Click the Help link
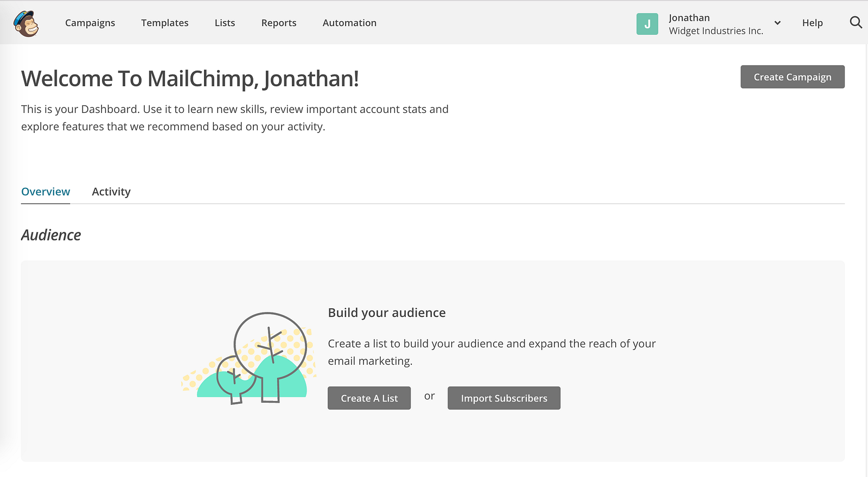Viewport: 868px width, 477px height. (812, 23)
